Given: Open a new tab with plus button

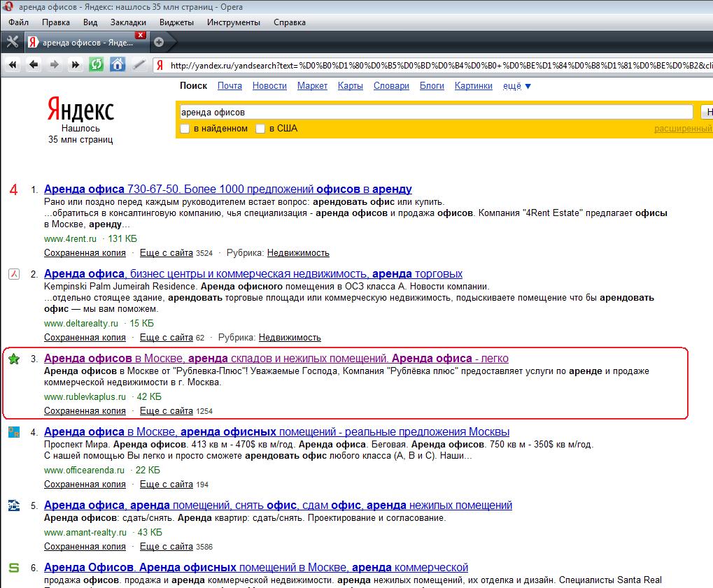Looking at the screenshot, I should [x=159, y=42].
